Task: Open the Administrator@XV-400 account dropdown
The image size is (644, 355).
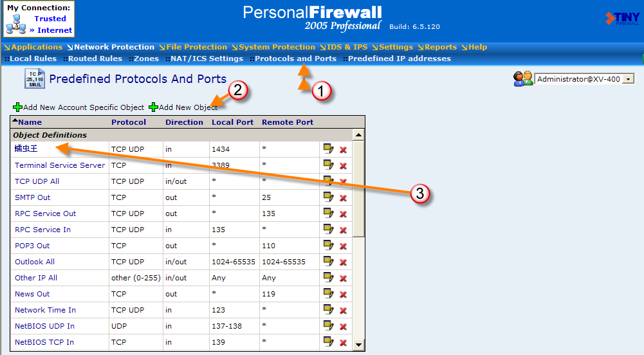Action: click(629, 79)
